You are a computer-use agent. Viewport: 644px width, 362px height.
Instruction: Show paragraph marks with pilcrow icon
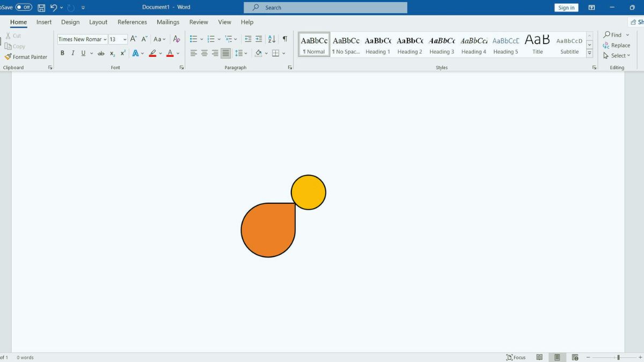click(285, 39)
